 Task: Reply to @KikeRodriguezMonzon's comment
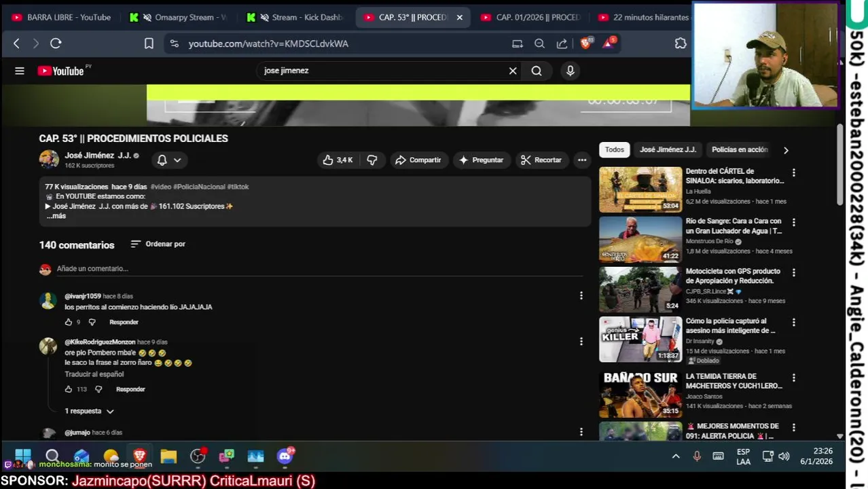[x=130, y=389]
